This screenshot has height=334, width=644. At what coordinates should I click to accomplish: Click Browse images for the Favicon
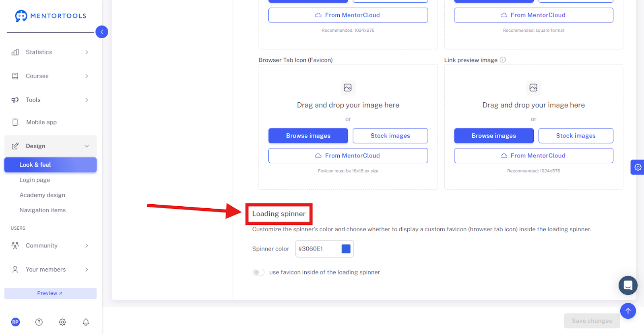[308, 136]
